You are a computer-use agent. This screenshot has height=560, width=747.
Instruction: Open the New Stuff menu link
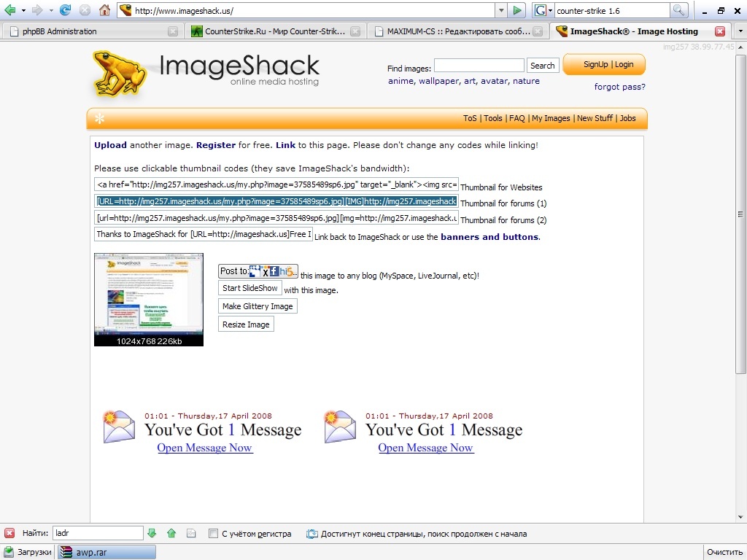pos(595,118)
